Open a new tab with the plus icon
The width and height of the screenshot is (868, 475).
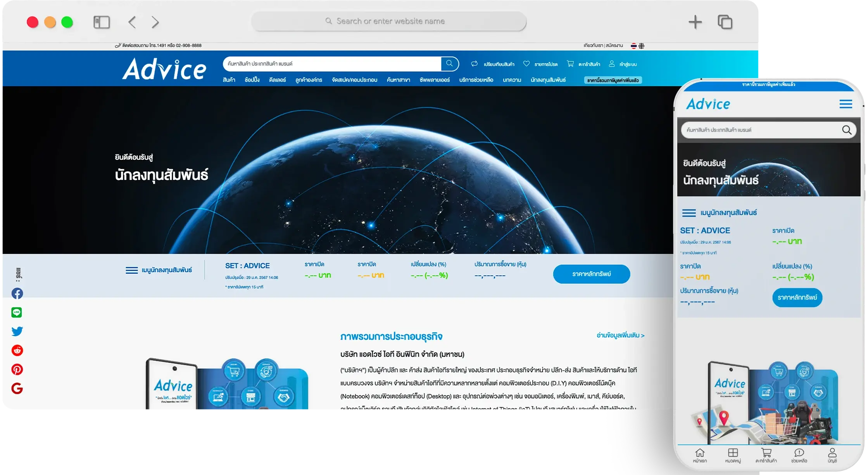pos(695,22)
